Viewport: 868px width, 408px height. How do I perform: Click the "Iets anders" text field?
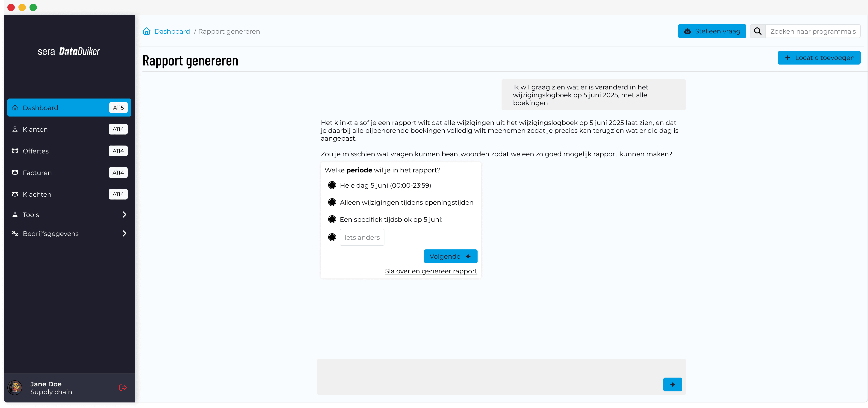coord(362,237)
